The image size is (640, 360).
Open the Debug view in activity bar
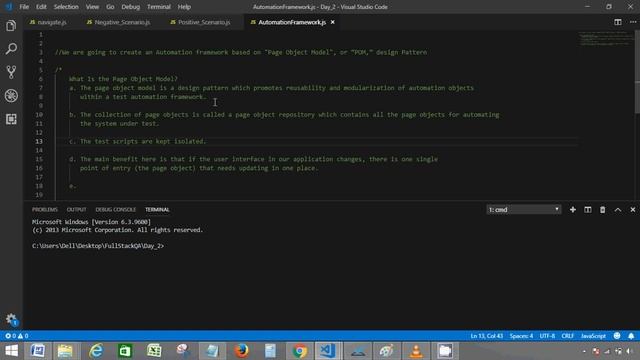pyautogui.click(x=11, y=96)
